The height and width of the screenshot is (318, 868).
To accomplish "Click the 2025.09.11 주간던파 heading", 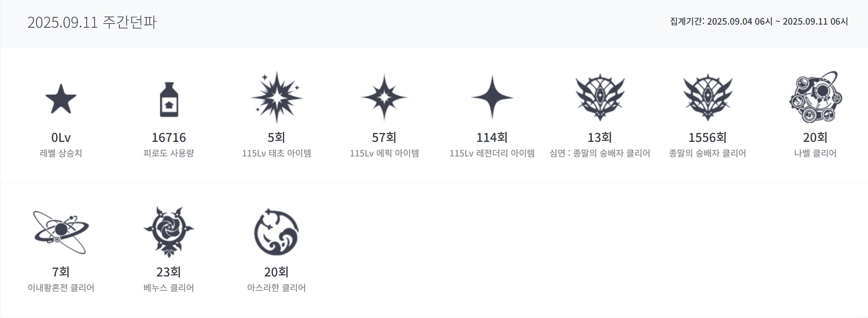I will 92,22.
